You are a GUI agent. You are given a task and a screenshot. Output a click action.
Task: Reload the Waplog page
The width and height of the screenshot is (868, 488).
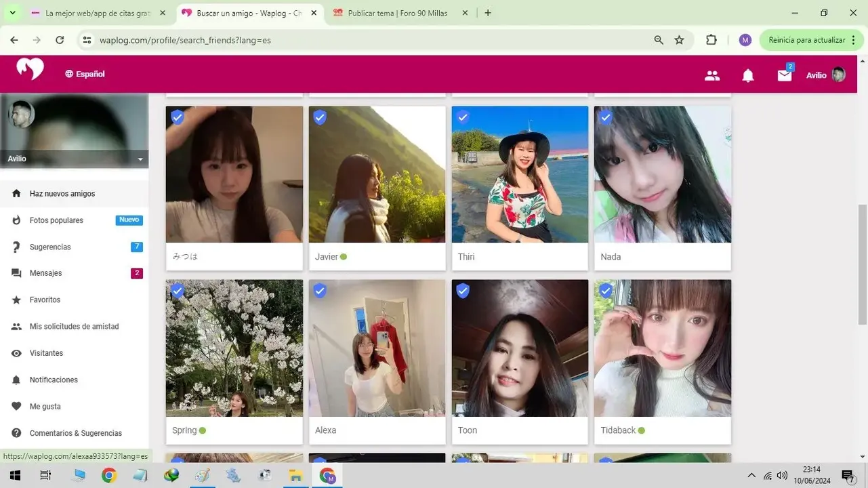(x=60, y=40)
